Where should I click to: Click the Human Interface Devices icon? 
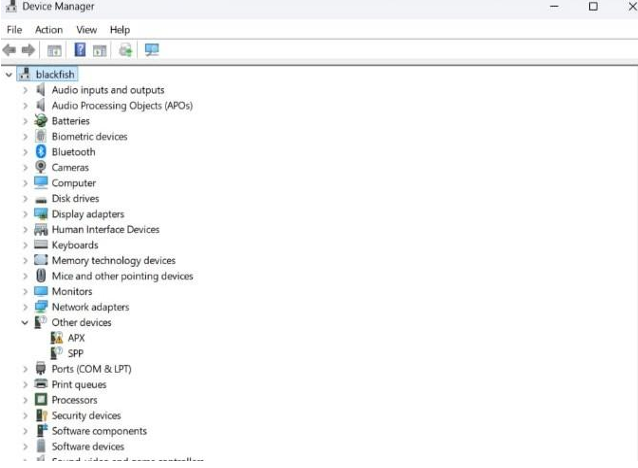pos(41,230)
